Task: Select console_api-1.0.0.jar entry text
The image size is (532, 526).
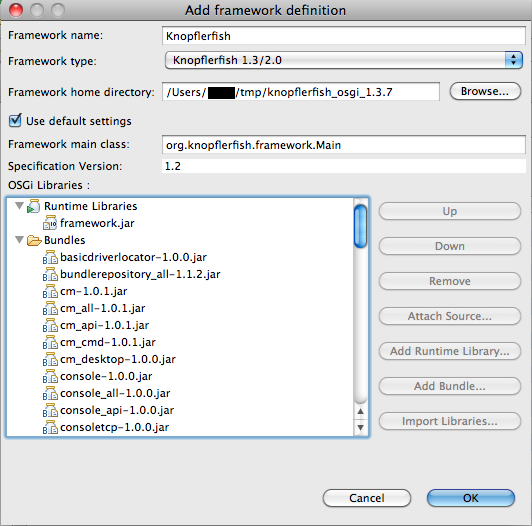Action: click(117, 410)
